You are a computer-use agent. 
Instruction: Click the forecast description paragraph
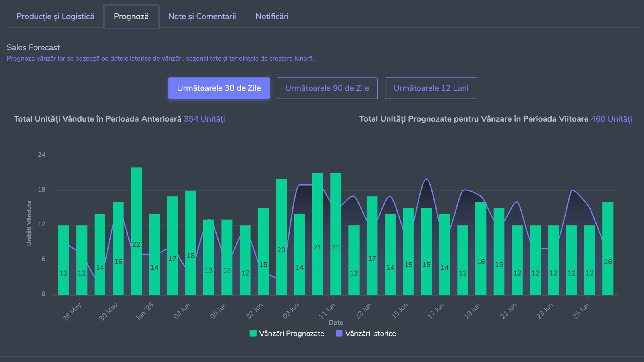160,58
